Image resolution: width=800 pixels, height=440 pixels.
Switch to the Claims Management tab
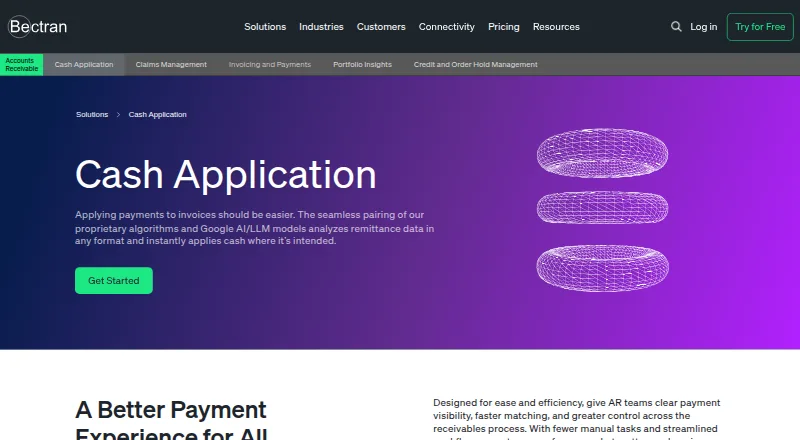(x=171, y=64)
